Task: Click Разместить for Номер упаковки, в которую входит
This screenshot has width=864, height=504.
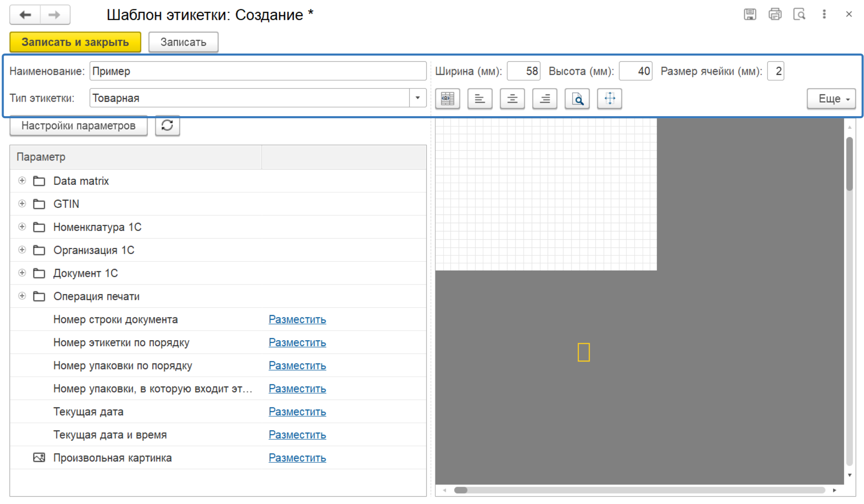Action: coord(297,389)
